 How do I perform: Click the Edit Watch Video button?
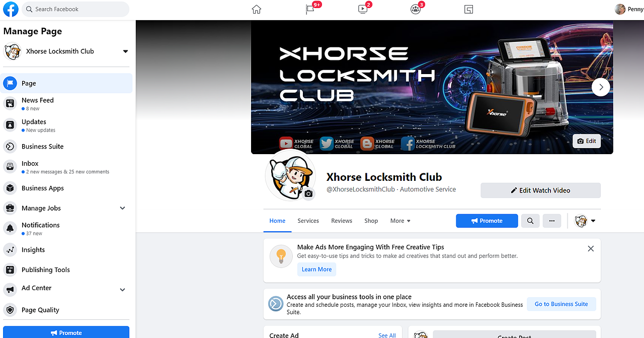point(540,190)
